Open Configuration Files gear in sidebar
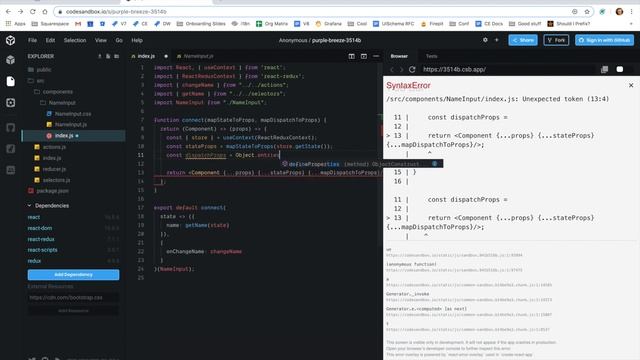 point(11,102)
